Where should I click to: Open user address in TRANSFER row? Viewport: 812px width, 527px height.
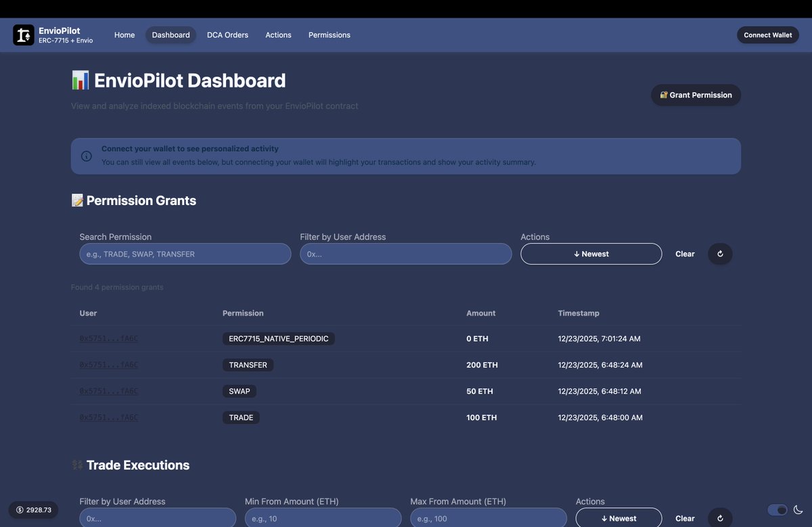coord(108,365)
